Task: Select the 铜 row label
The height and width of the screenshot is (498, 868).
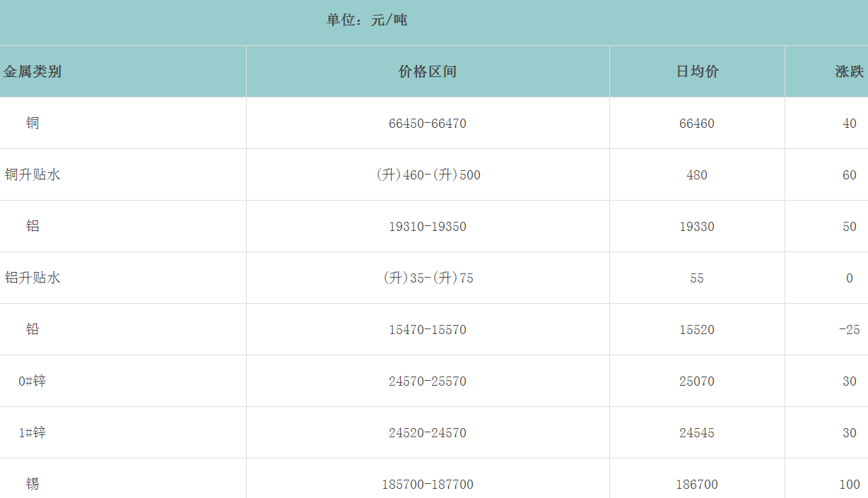Action: click(x=33, y=123)
